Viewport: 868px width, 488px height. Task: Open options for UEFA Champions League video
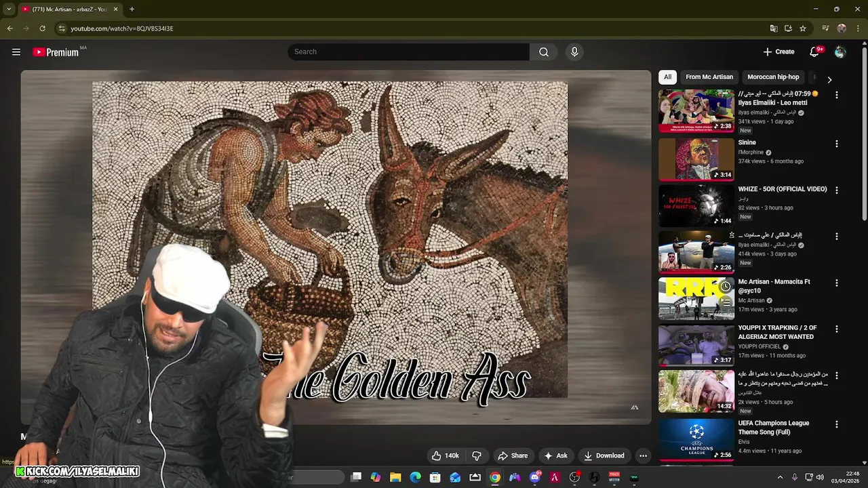click(837, 424)
